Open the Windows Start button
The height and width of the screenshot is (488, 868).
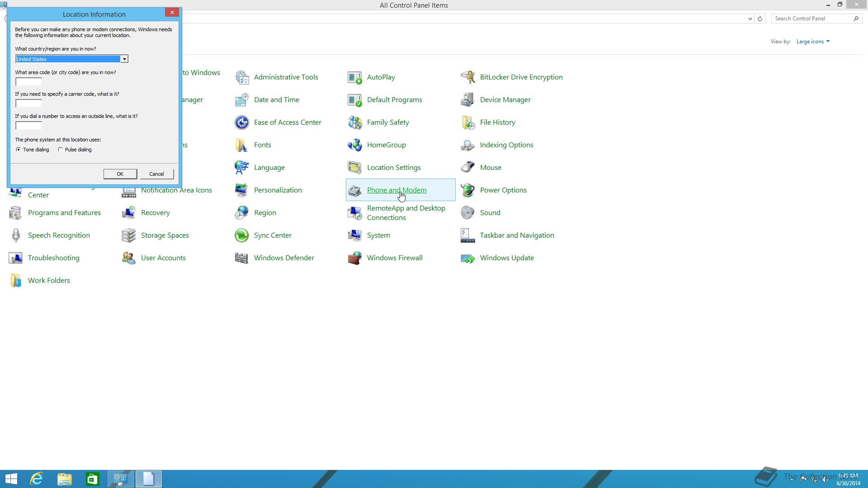tap(11, 479)
